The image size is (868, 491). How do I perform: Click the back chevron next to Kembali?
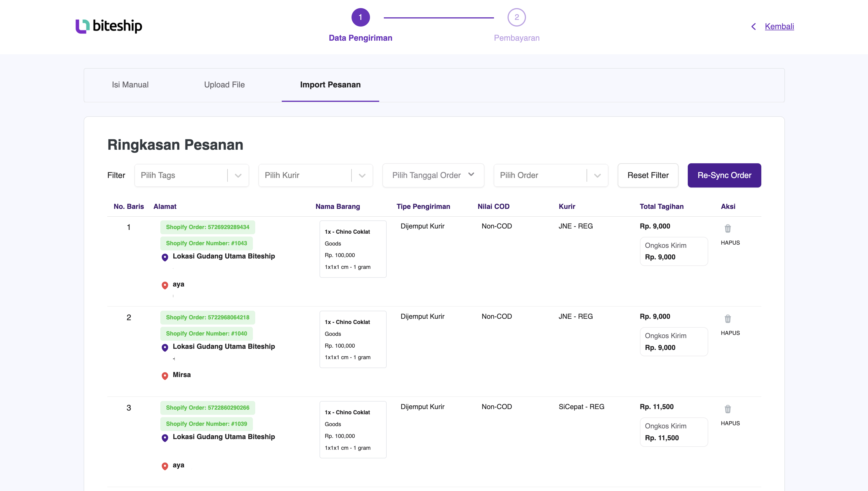point(754,26)
